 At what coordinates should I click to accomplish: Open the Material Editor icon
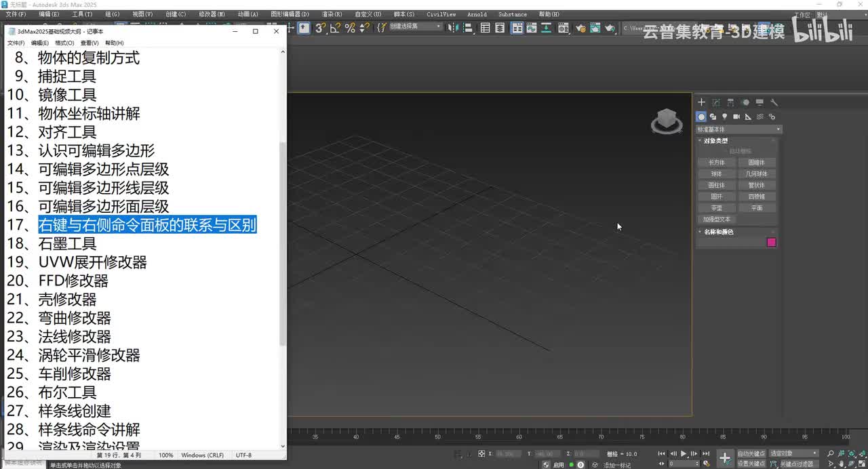pos(563,28)
